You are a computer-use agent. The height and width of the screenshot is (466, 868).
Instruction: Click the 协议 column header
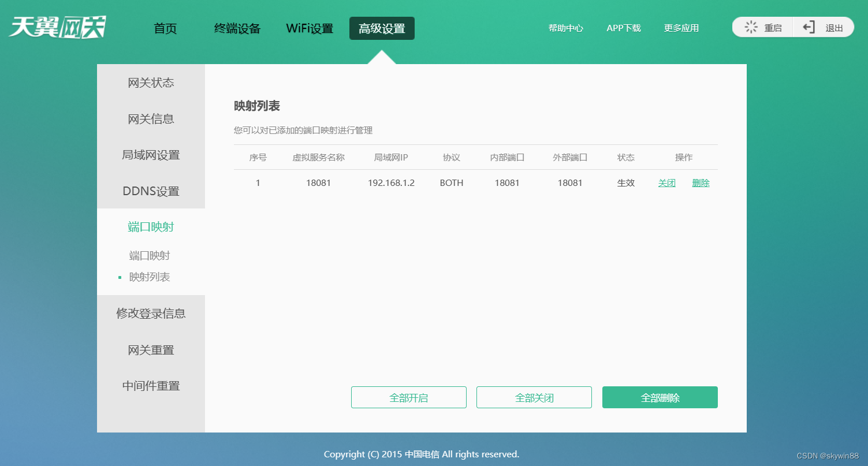(x=452, y=158)
